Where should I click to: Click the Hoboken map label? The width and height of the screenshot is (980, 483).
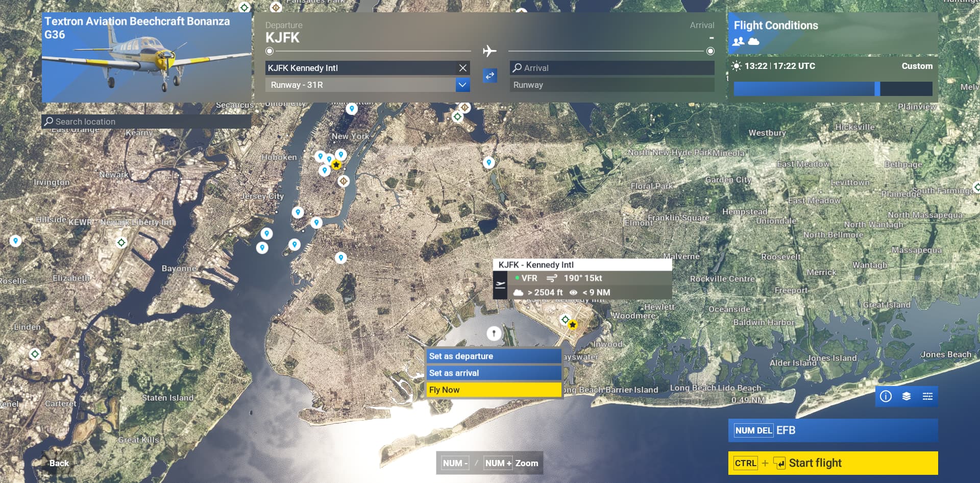(279, 157)
